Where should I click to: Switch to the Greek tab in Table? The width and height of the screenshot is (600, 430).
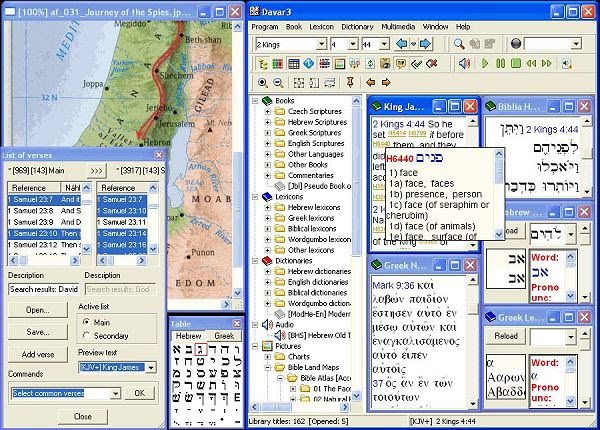(224, 336)
